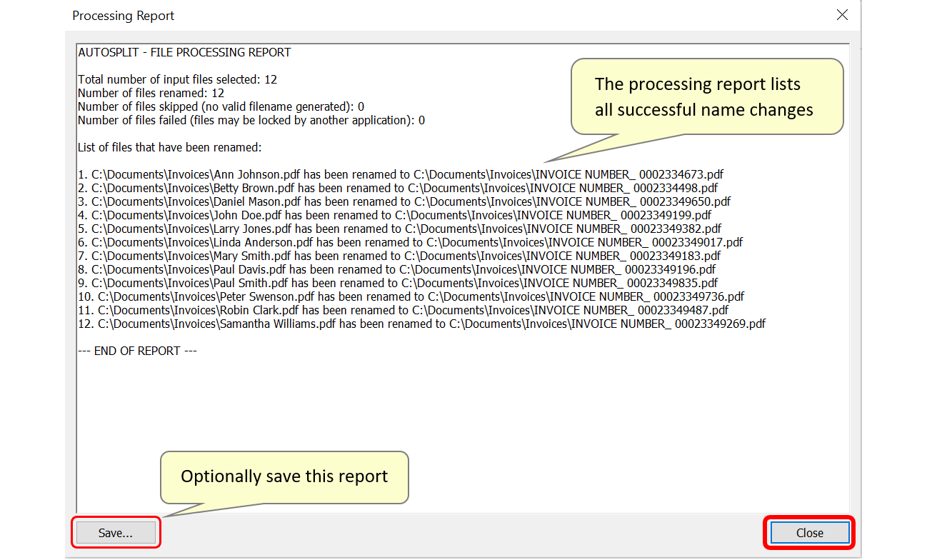Close the Processing Report dialog via Close button
932x560 pixels.
click(x=810, y=533)
